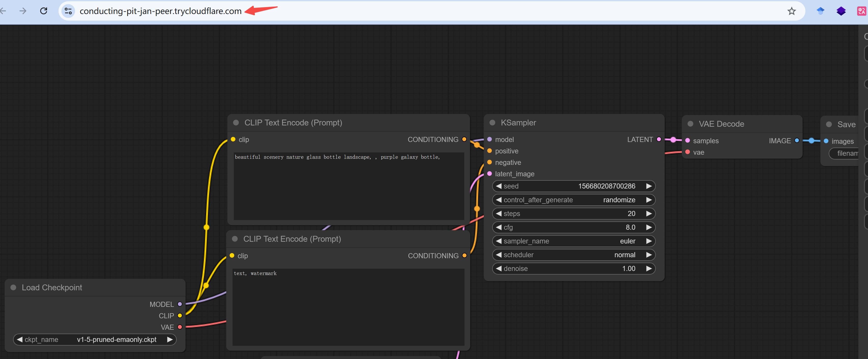This screenshot has width=868, height=359.
Task: Click the Load Checkpoint CLIP output socket
Action: (180, 315)
